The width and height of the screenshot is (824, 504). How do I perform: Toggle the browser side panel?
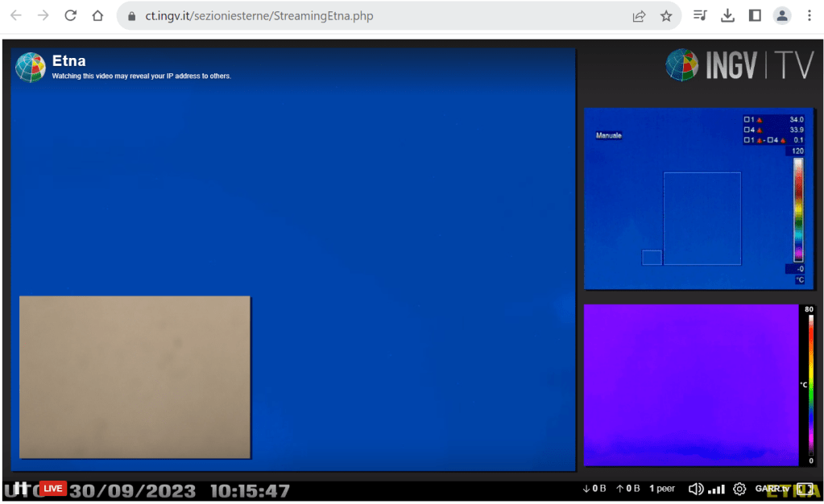tap(755, 15)
